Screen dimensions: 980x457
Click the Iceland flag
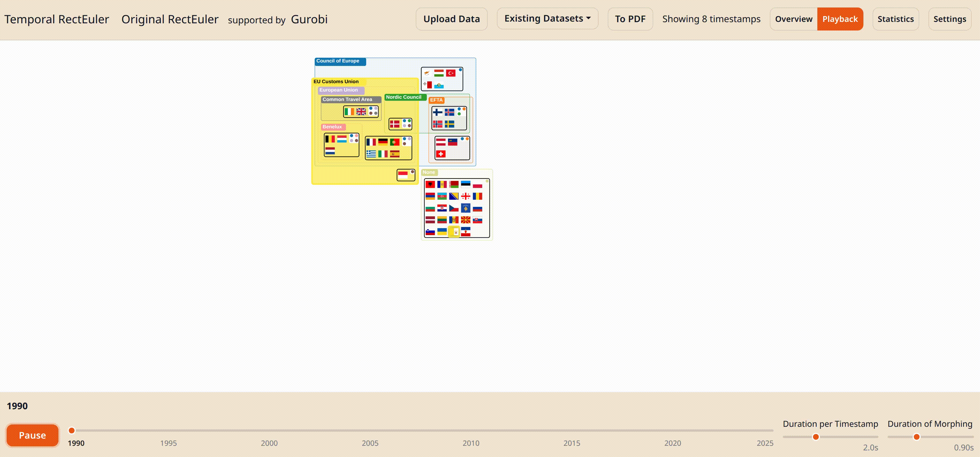pyautogui.click(x=449, y=112)
